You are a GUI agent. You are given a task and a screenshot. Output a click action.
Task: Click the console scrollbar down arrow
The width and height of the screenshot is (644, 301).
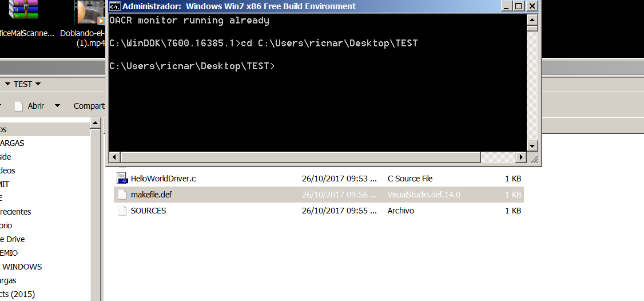tap(532, 146)
